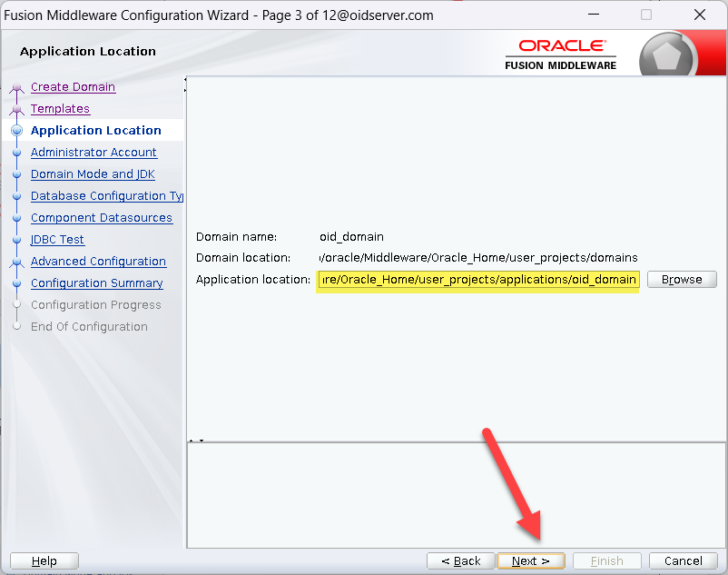Go to the Create Domain step
This screenshot has height=575, width=728.
tap(73, 87)
